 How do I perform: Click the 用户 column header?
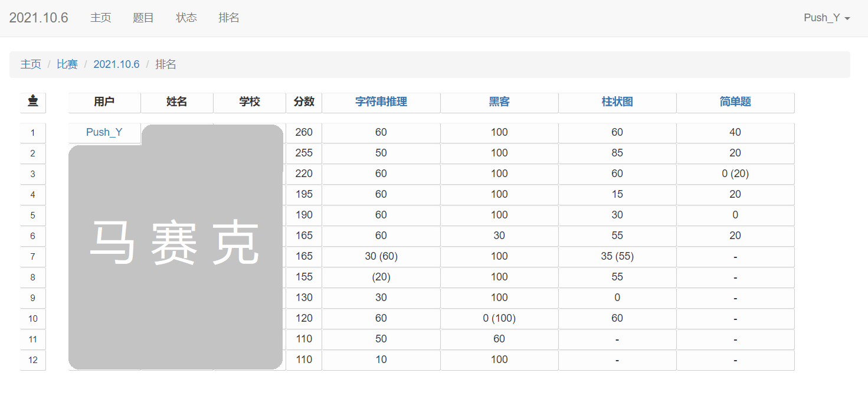point(104,102)
